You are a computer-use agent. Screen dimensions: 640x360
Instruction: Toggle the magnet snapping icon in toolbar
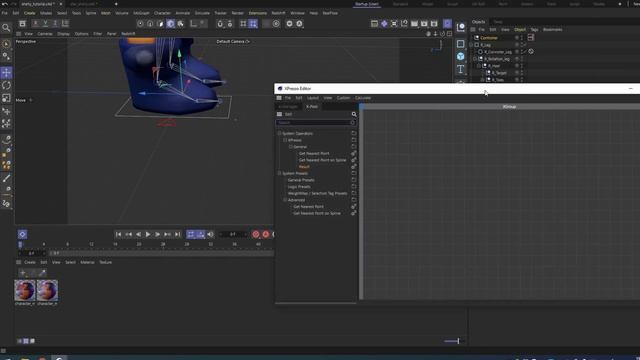pos(220,24)
